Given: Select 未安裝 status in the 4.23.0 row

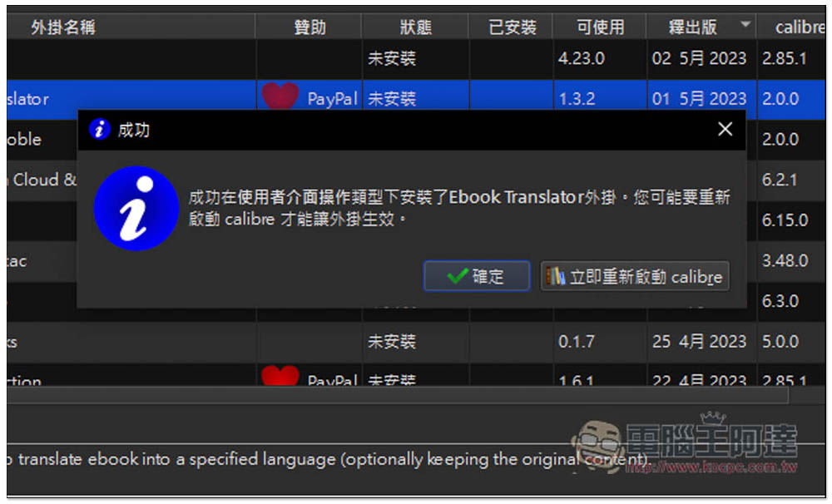Looking at the screenshot, I should [415, 58].
